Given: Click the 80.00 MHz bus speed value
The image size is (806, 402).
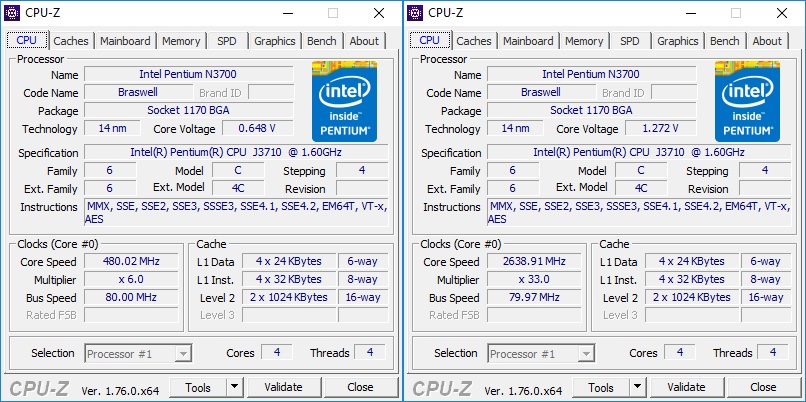Looking at the screenshot, I should coord(132,297).
